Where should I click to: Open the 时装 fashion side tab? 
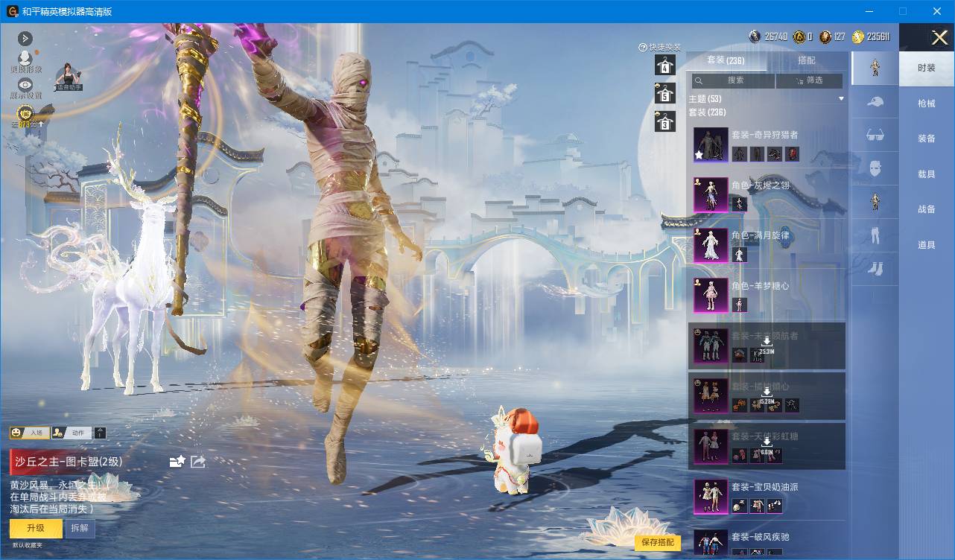point(927,68)
